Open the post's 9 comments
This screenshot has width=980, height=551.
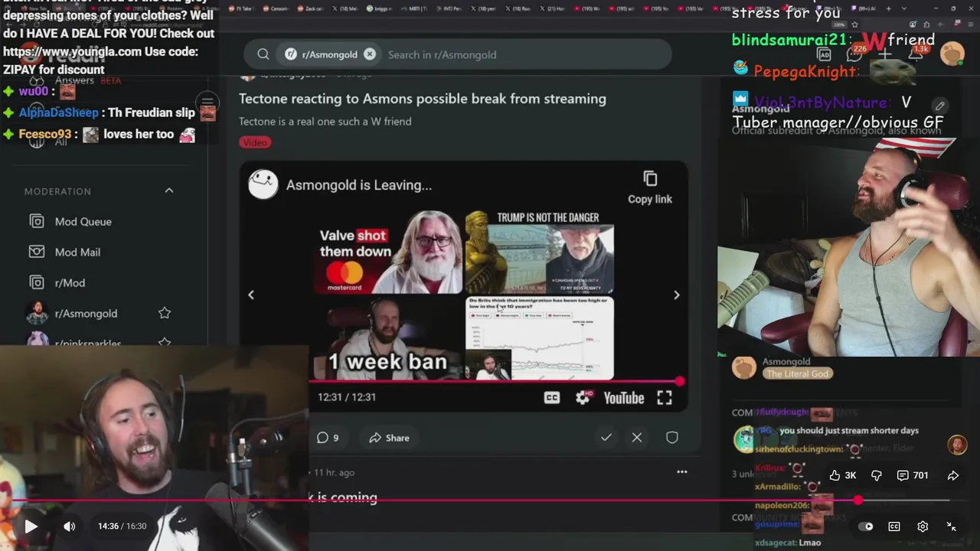click(328, 438)
